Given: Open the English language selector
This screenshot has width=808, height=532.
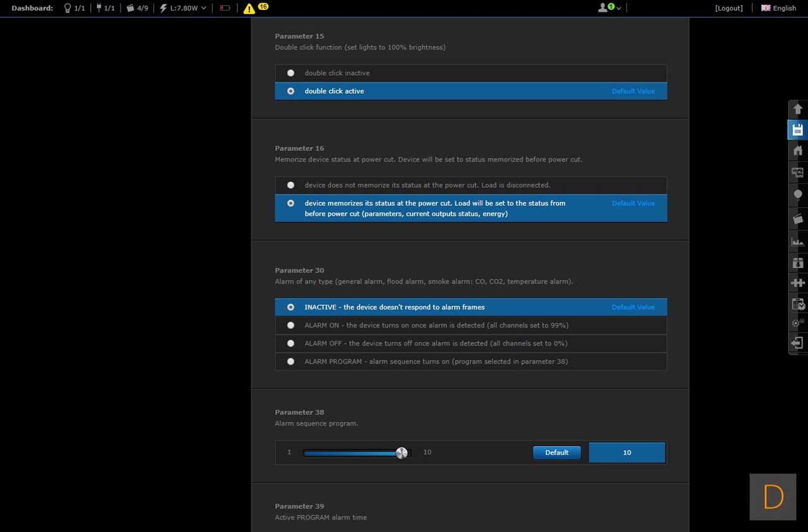Looking at the screenshot, I should pos(778,8).
